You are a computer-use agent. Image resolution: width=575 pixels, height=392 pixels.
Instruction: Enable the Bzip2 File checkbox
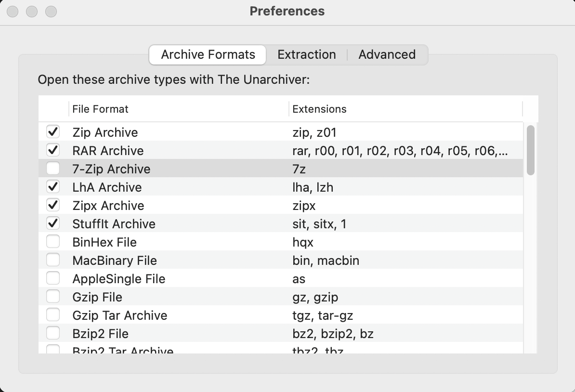(x=53, y=333)
